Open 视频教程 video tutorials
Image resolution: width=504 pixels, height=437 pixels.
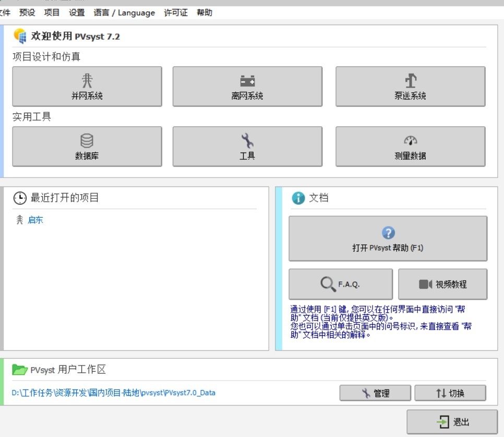442,284
